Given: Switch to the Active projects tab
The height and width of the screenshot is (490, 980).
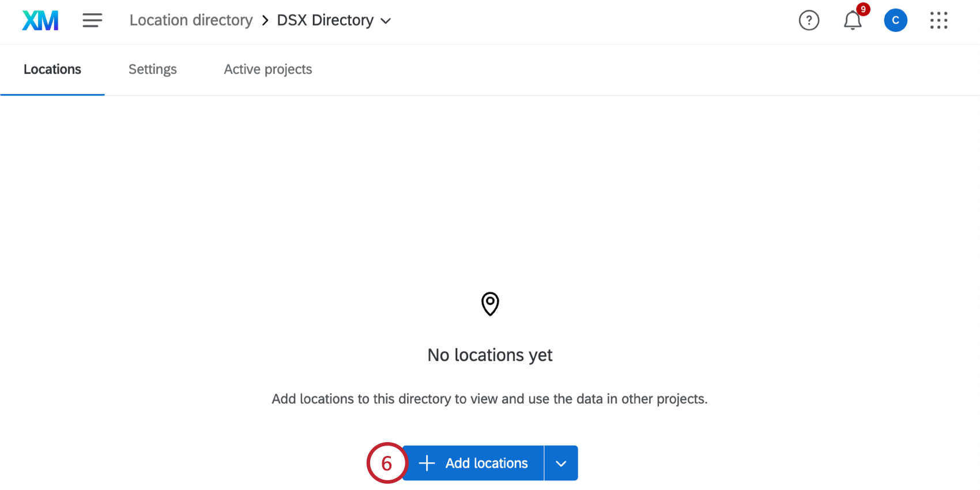Looking at the screenshot, I should point(267,69).
